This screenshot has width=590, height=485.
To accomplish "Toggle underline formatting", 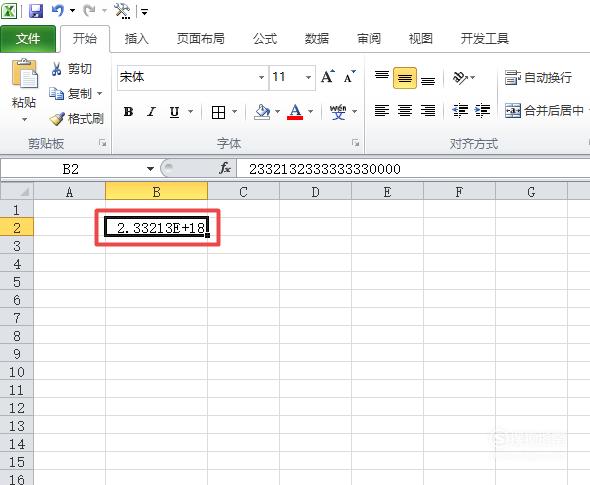I will click(x=174, y=112).
